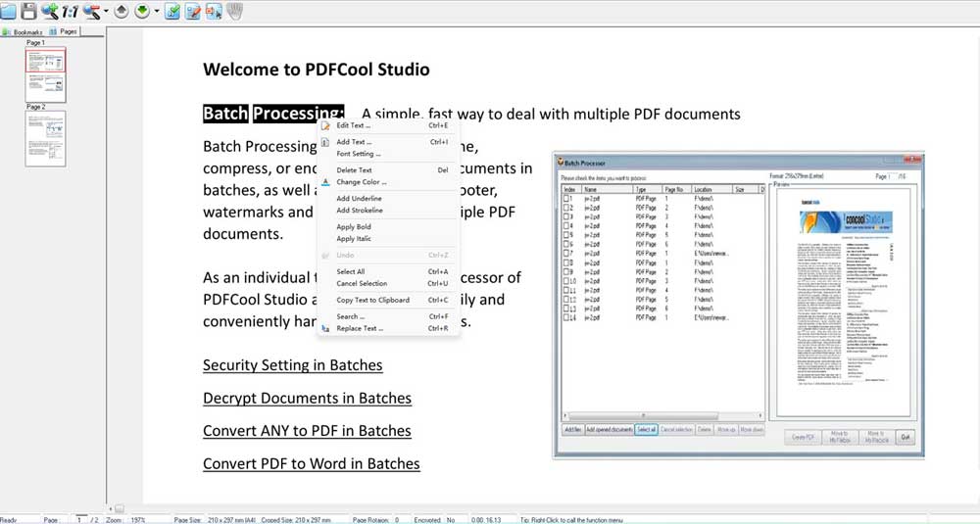Click Create PDF button in Batch Processor image
This screenshot has width=980, height=524.
point(803,437)
